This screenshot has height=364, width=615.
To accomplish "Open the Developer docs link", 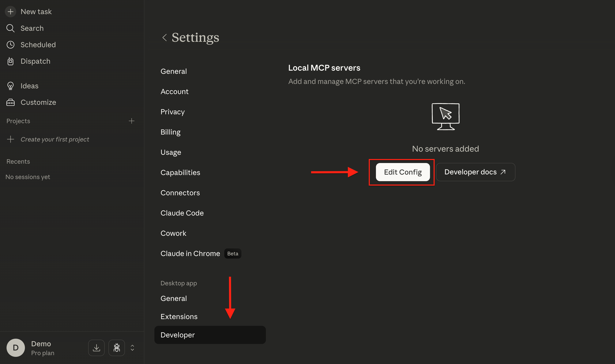I will click(x=475, y=172).
